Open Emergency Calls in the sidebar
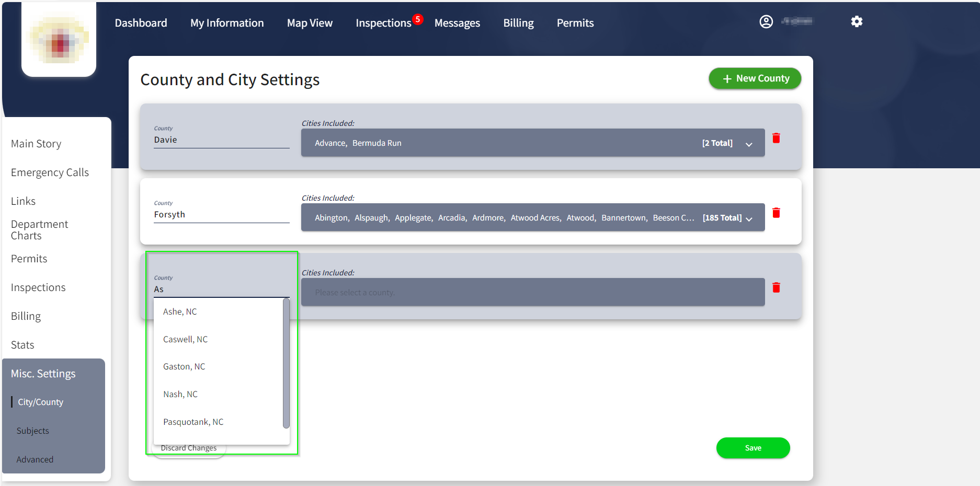 pyautogui.click(x=50, y=172)
